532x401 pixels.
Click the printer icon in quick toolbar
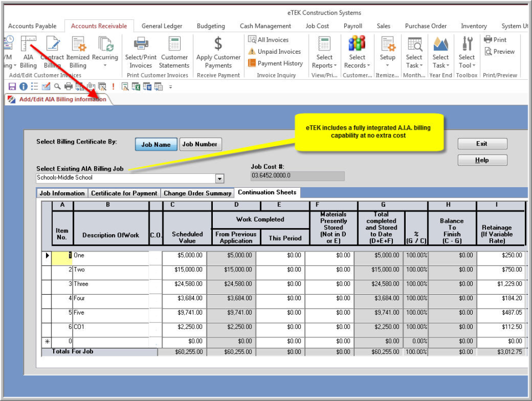(x=69, y=86)
